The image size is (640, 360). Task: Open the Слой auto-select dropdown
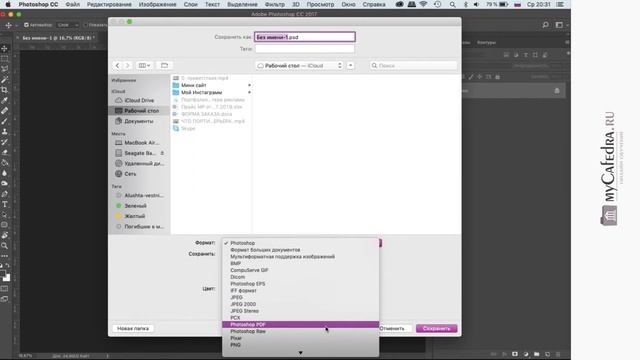pos(67,25)
